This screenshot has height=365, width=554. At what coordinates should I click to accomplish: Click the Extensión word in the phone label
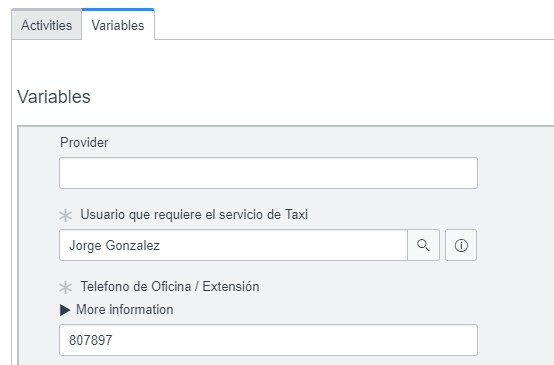click(x=231, y=286)
